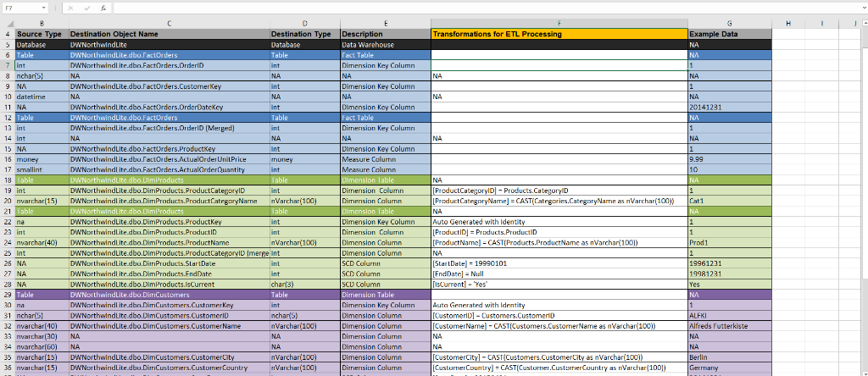This screenshot has height=376, width=868.
Task: Click the 'Prod1' example data cell
Action: point(730,243)
